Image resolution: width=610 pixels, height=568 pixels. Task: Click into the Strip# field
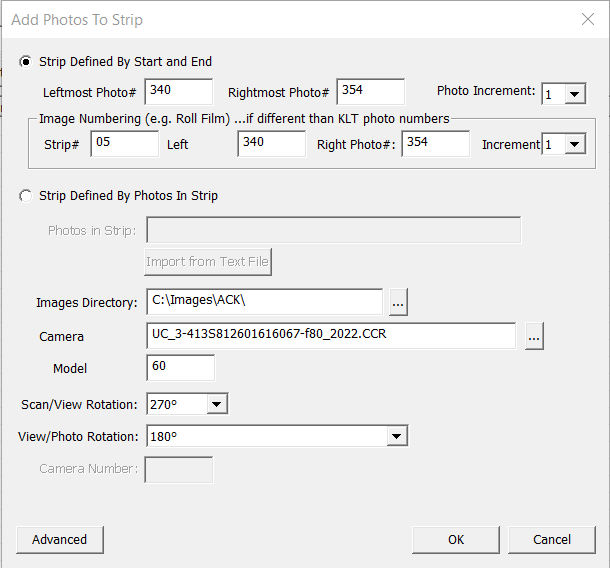124,144
